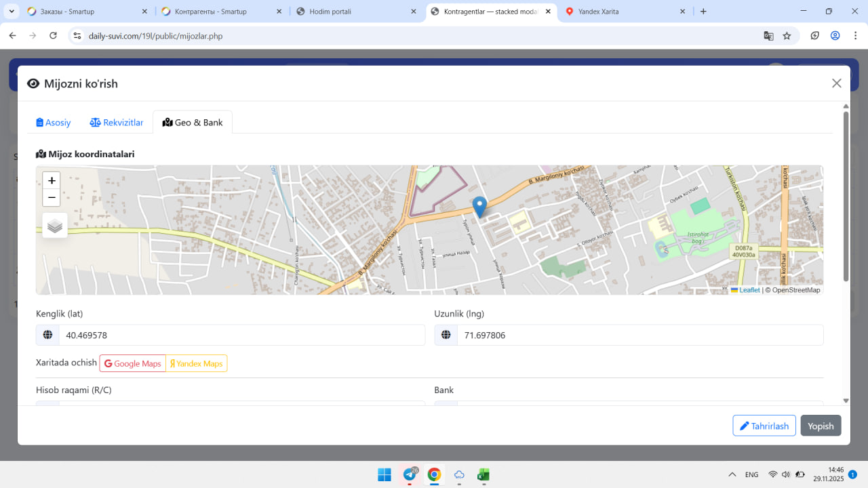Zoom out on the map
This screenshot has width=868, height=488.
[x=52, y=197]
